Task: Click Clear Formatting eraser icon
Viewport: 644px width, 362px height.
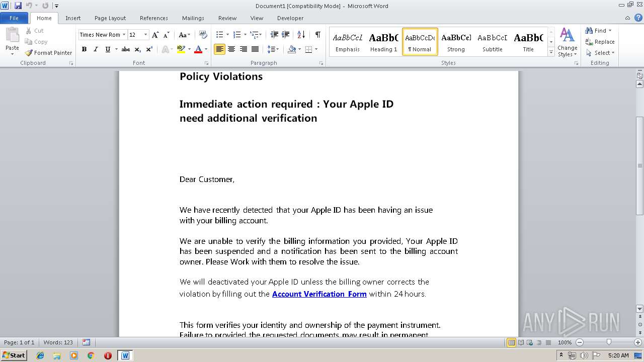Action: [x=203, y=35]
